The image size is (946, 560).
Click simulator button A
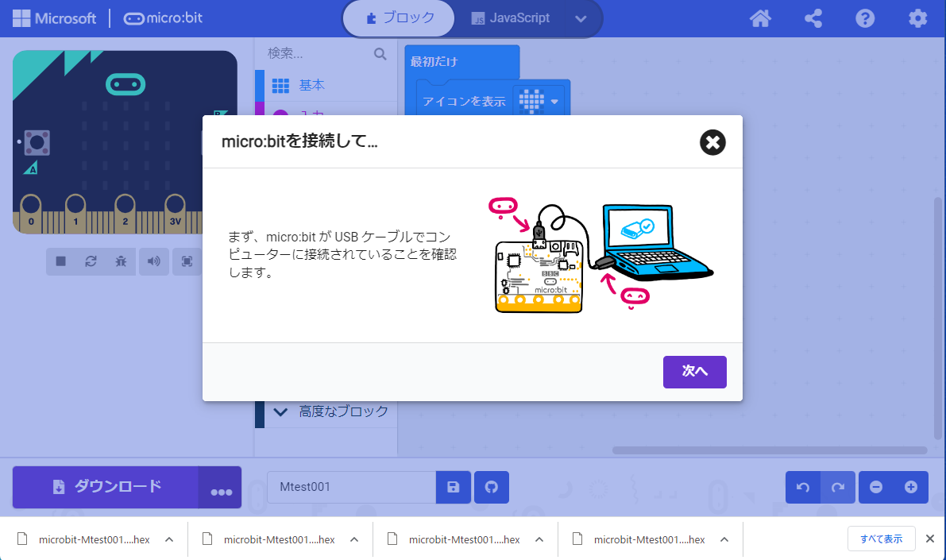click(x=37, y=143)
